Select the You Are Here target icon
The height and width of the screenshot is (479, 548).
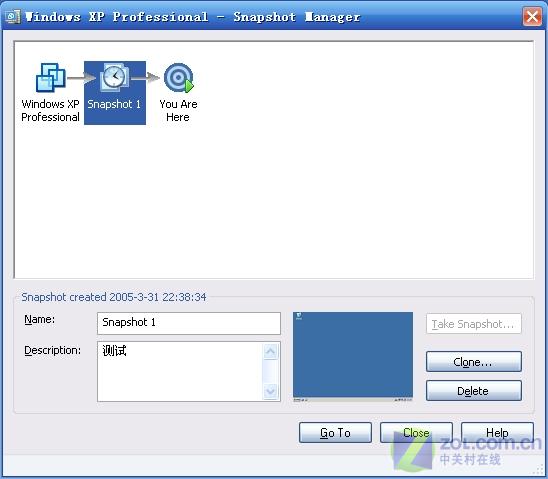click(179, 77)
